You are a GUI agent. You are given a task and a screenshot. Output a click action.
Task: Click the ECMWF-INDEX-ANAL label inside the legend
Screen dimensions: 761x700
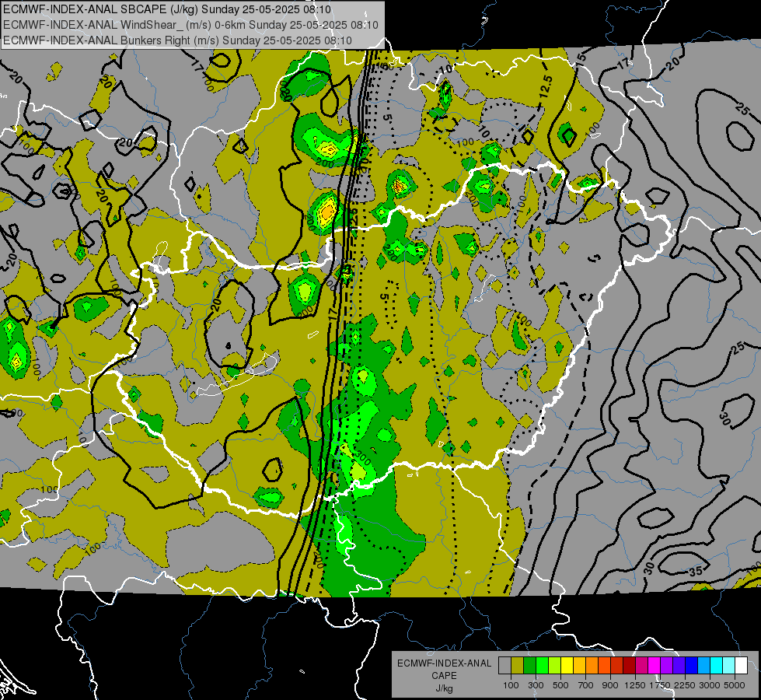click(444, 663)
